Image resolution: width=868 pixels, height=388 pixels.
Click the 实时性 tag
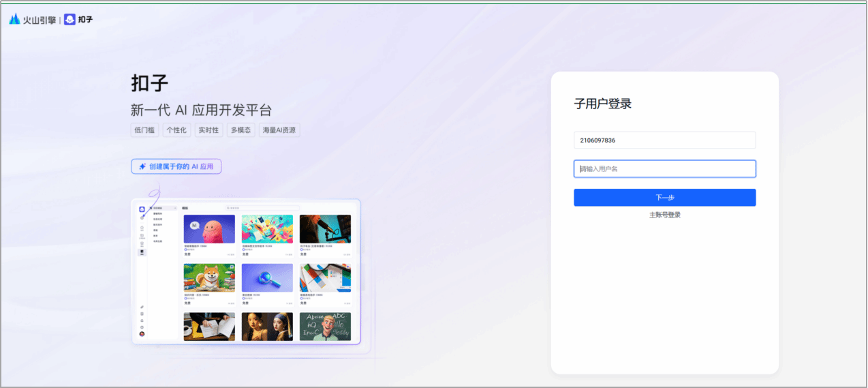click(x=208, y=130)
